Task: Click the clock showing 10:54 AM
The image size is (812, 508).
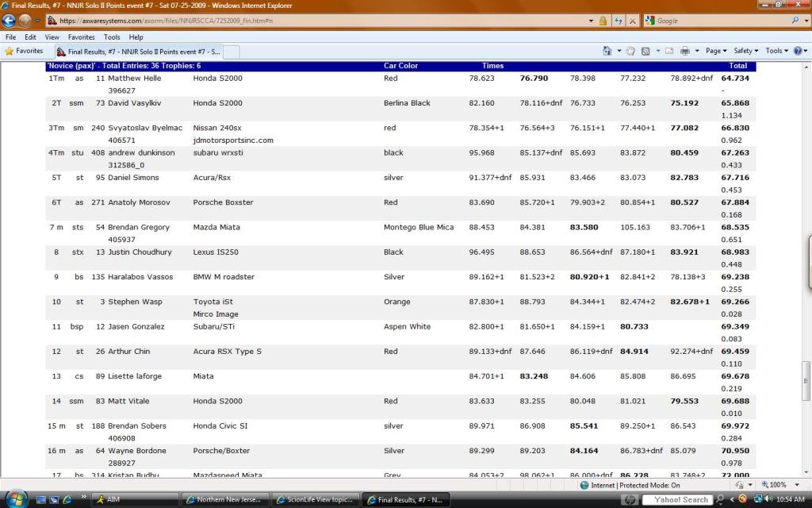Action: pyautogui.click(x=791, y=499)
